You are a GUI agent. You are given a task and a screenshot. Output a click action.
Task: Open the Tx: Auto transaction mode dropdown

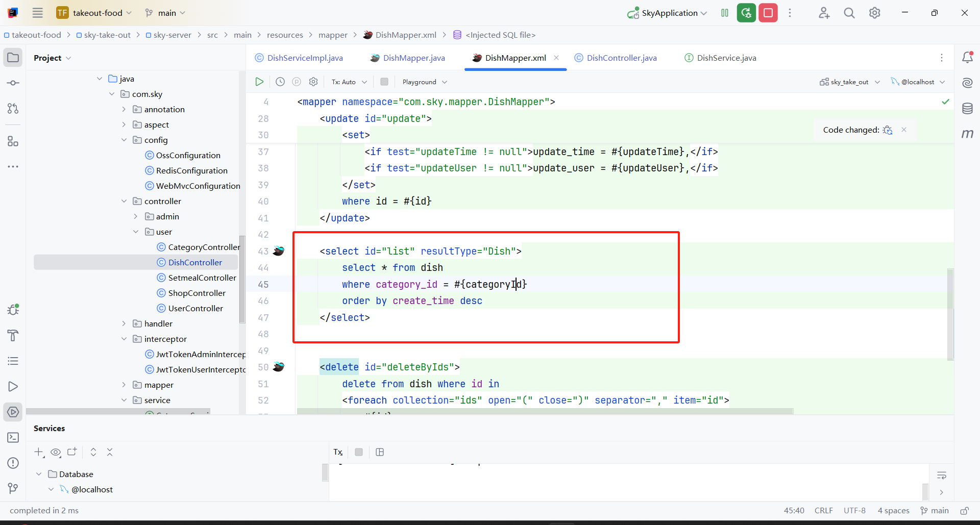click(349, 82)
